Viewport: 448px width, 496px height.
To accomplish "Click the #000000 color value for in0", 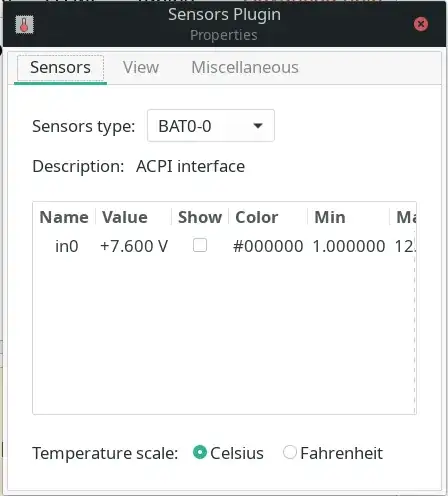I will (x=268, y=246).
